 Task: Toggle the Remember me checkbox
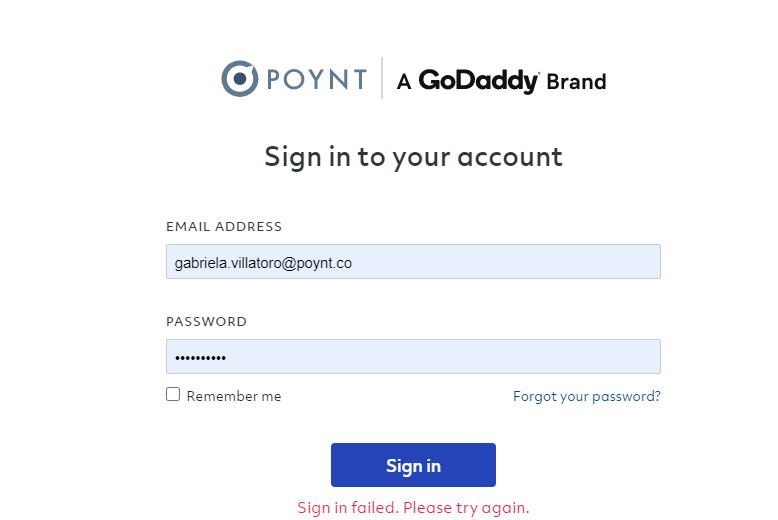point(173,394)
